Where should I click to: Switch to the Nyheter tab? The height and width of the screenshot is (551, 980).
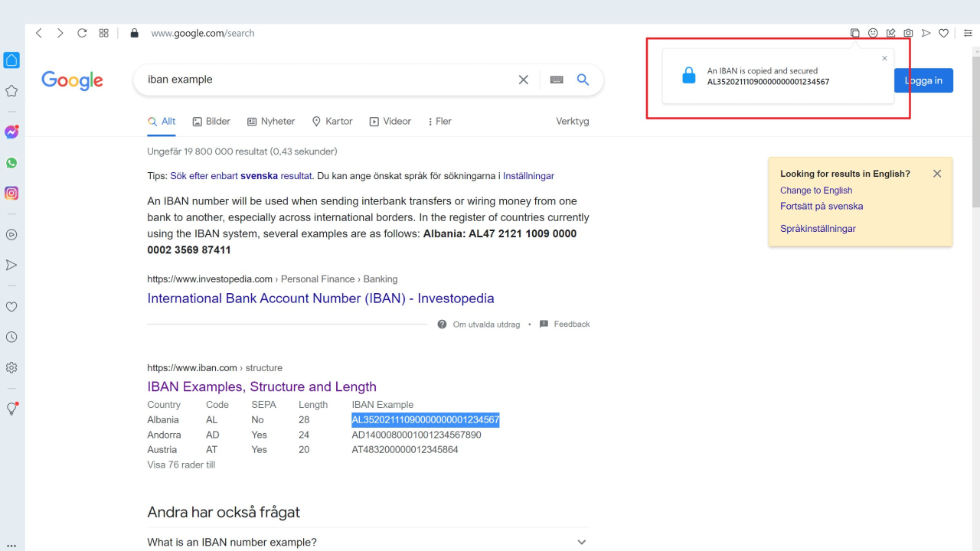pyautogui.click(x=271, y=121)
